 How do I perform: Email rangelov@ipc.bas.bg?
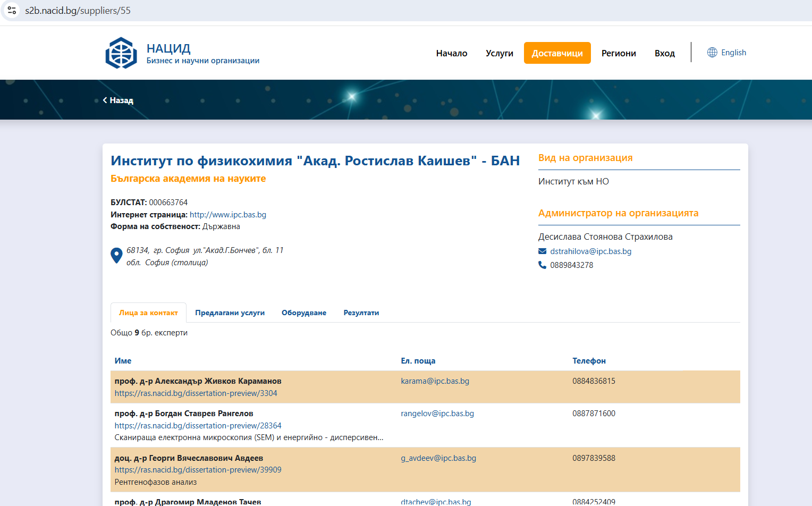coord(437,414)
